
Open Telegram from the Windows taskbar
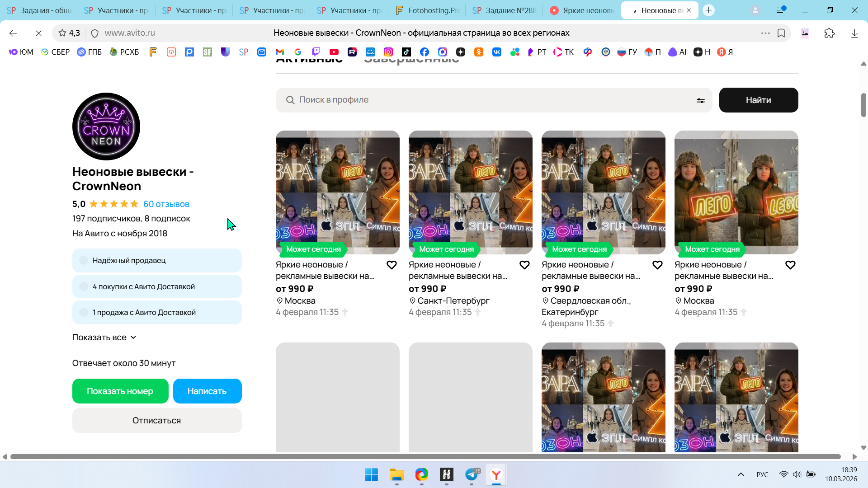pos(472,474)
